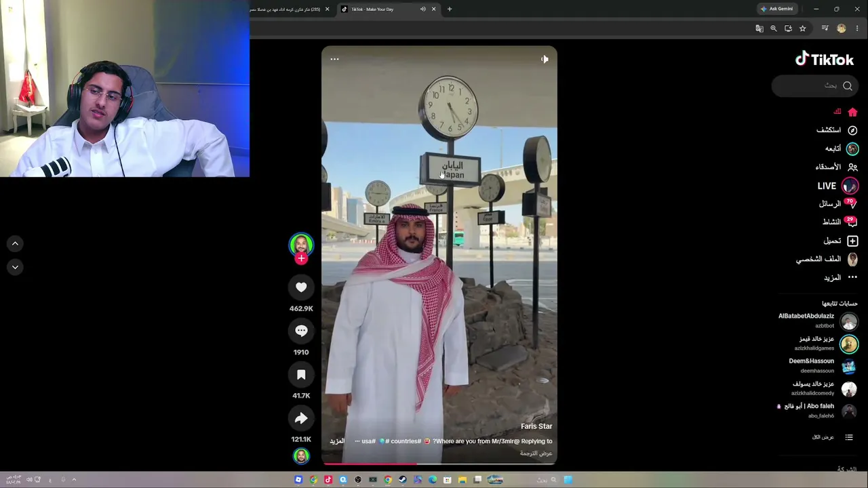Show the caption translation (عرض الترجمة)
The width and height of the screenshot is (868, 488).
(536, 453)
